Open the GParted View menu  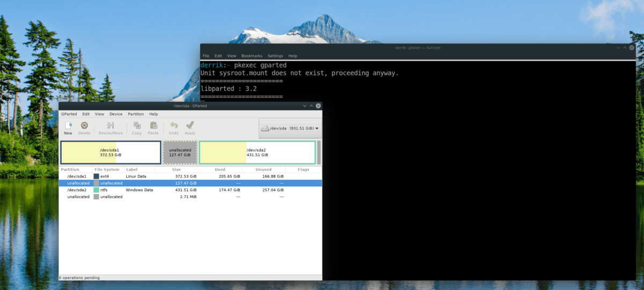[99, 114]
